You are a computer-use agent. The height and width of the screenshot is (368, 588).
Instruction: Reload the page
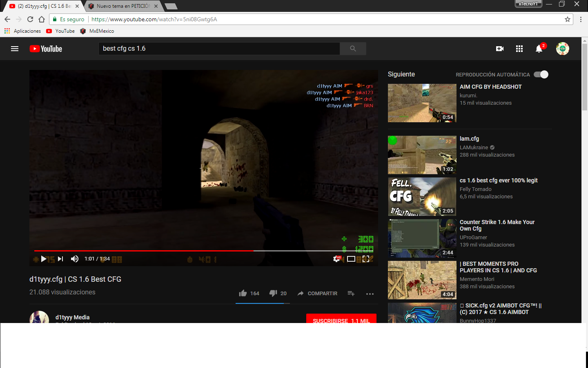pos(30,19)
